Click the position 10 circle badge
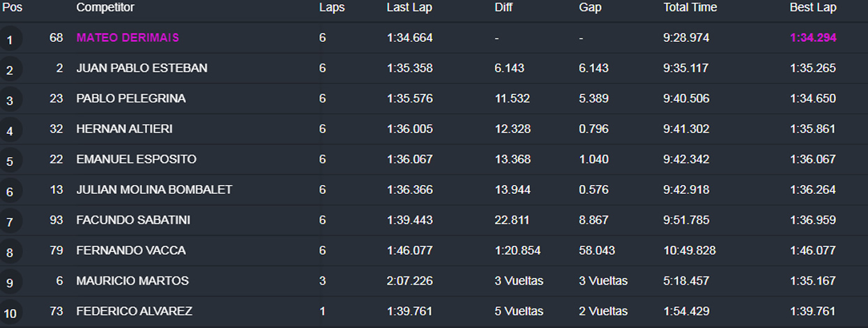Screen dimensions: 868x328 (x=10, y=313)
